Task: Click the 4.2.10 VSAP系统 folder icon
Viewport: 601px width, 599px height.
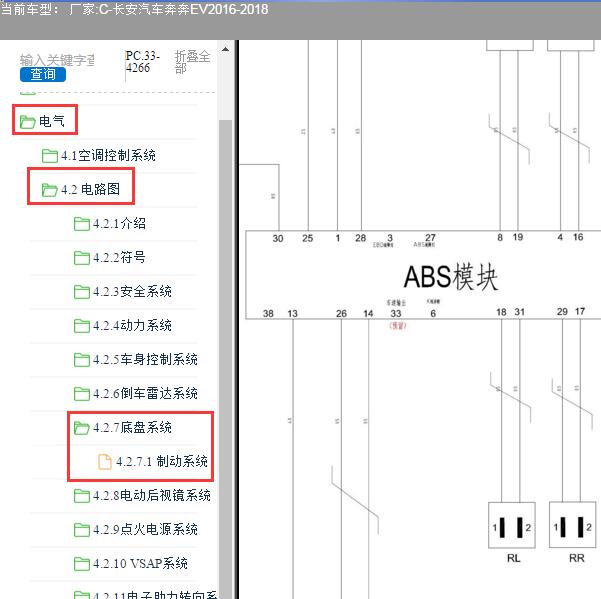Action: tap(82, 564)
